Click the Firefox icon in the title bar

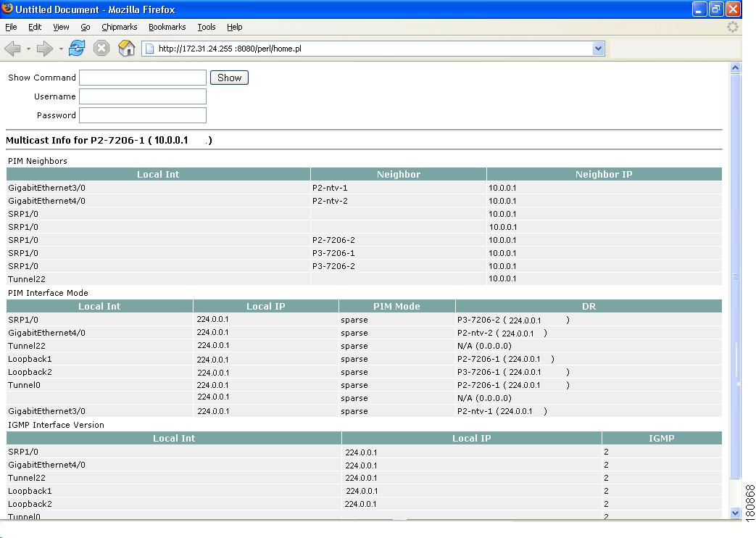click(x=7, y=9)
